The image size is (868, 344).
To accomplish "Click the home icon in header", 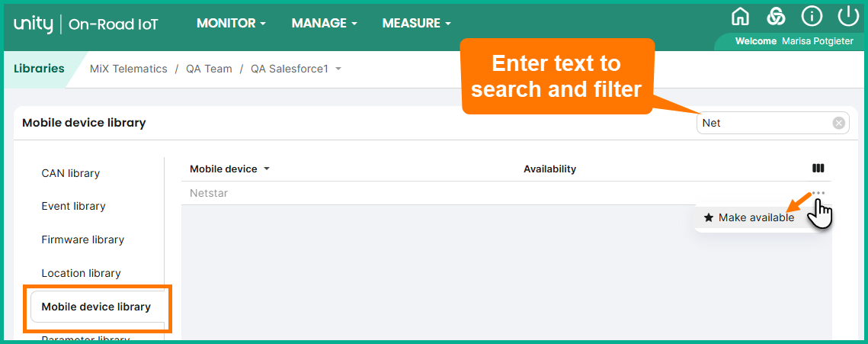I will pos(740,16).
